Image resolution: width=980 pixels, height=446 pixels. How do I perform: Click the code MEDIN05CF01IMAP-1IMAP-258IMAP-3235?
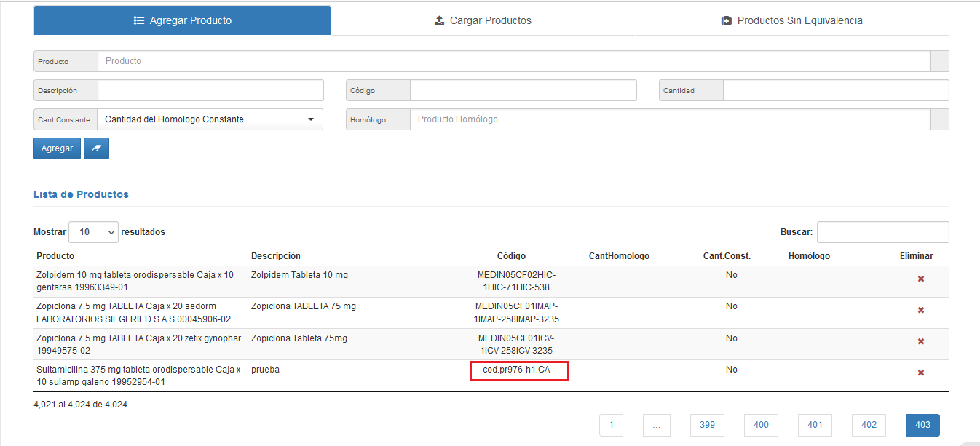click(x=517, y=313)
